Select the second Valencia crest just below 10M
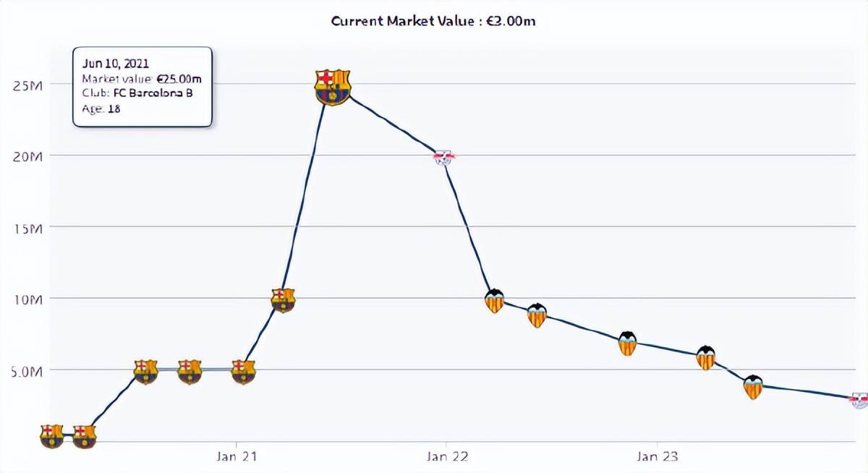The image size is (868, 473). coord(537,315)
